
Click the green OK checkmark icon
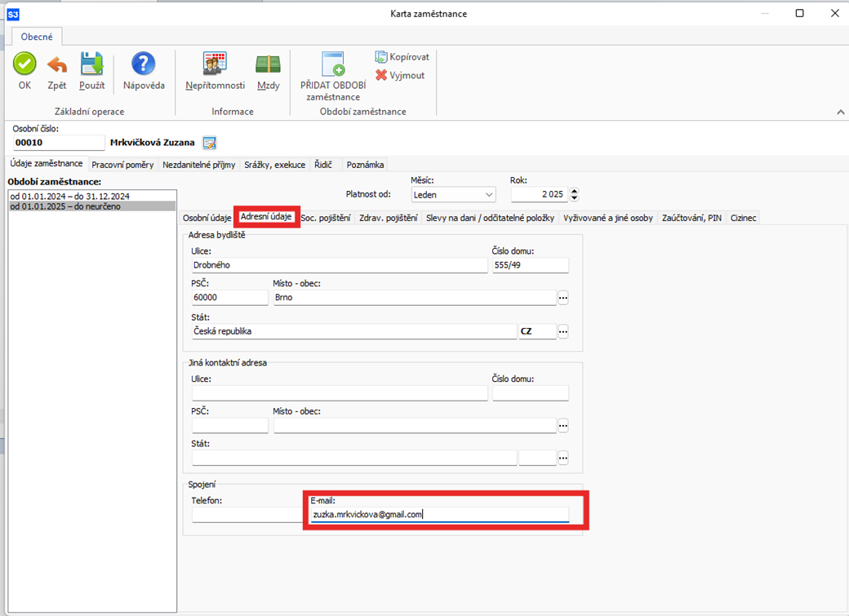(x=24, y=64)
